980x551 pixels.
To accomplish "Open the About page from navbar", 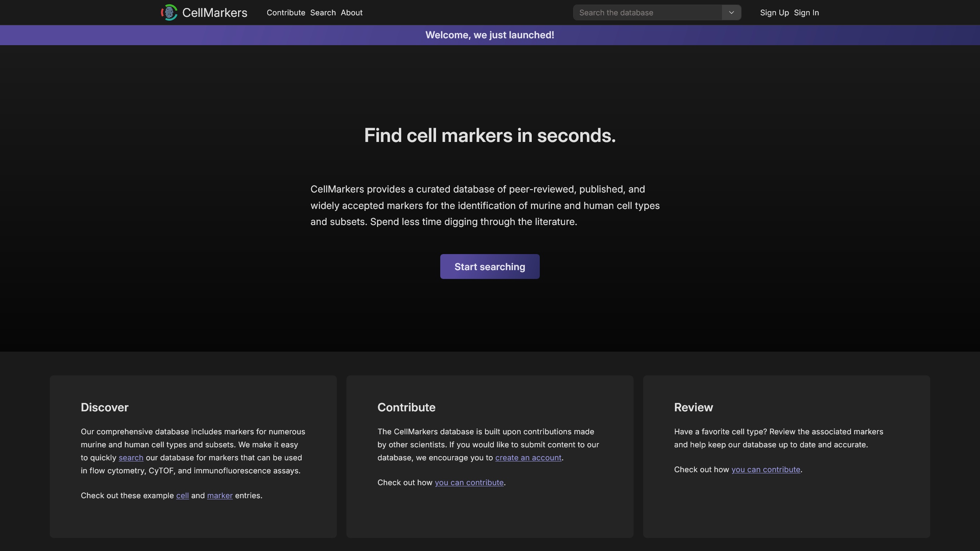I will coord(351,13).
